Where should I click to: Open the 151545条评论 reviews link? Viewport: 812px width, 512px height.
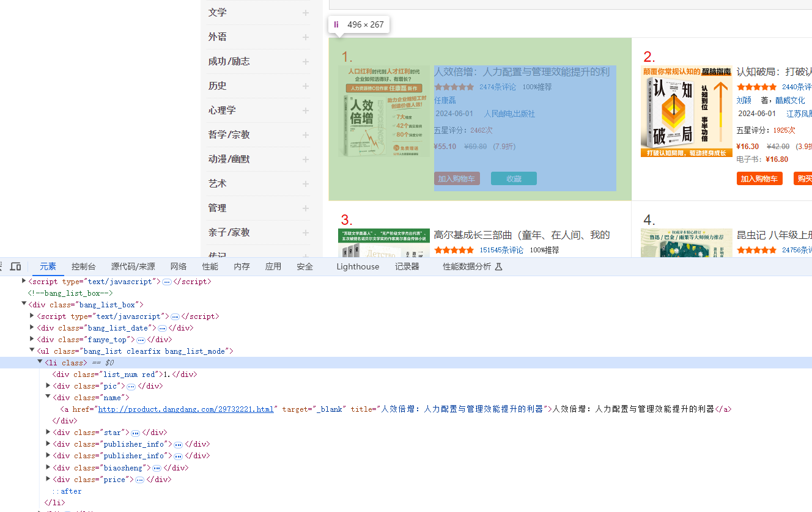(501, 251)
